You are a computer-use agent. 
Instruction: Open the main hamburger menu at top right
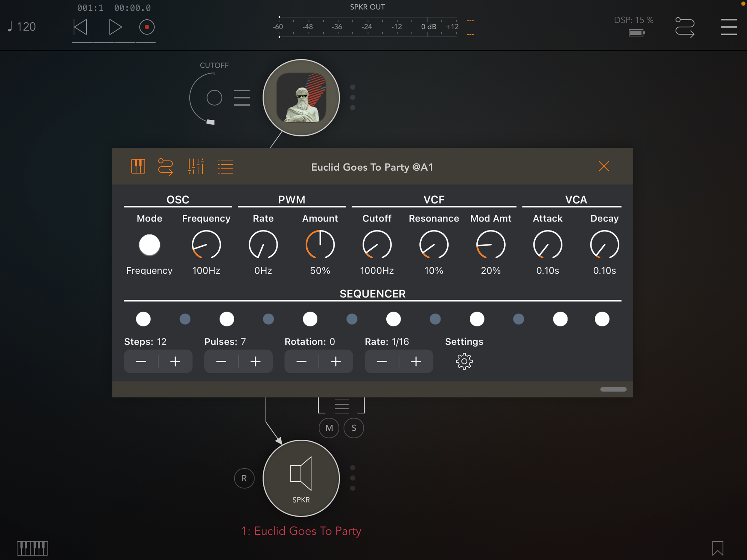[728, 27]
